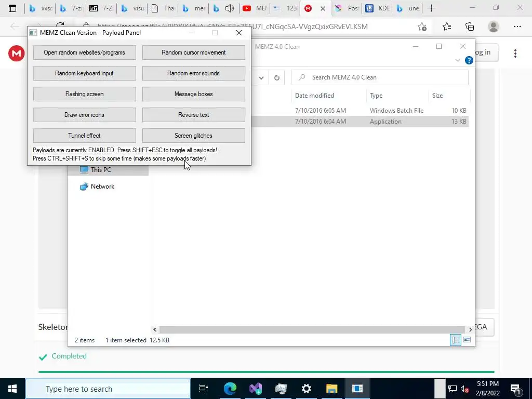
Task: Switch to the YouTube MEM tab
Action: pos(255,8)
